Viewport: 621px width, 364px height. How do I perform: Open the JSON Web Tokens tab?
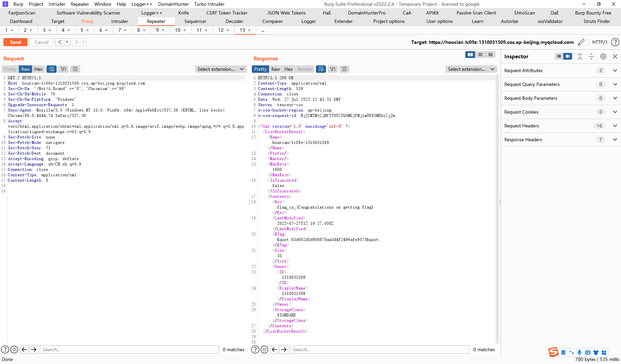[x=287, y=13]
